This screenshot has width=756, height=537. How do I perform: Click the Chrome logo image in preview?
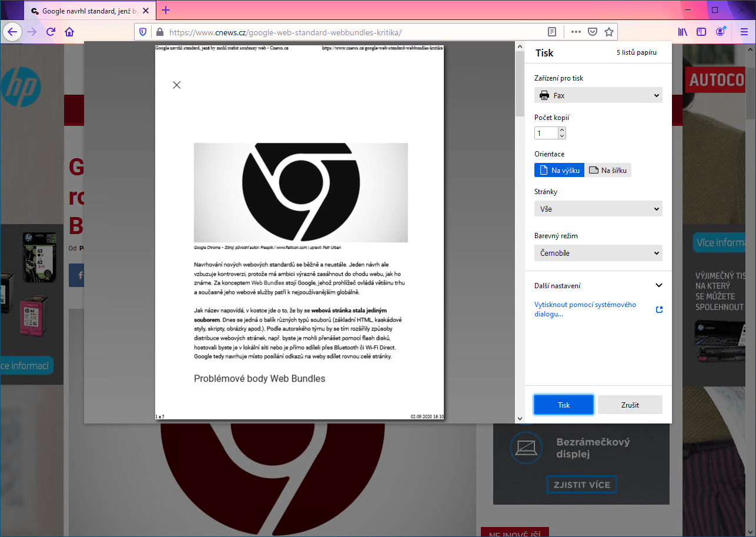300,192
